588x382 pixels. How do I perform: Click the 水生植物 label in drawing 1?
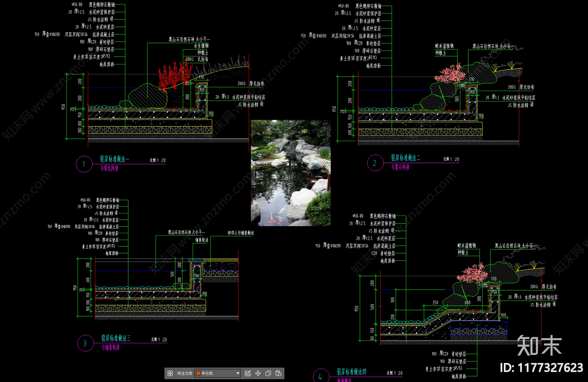coord(201,46)
